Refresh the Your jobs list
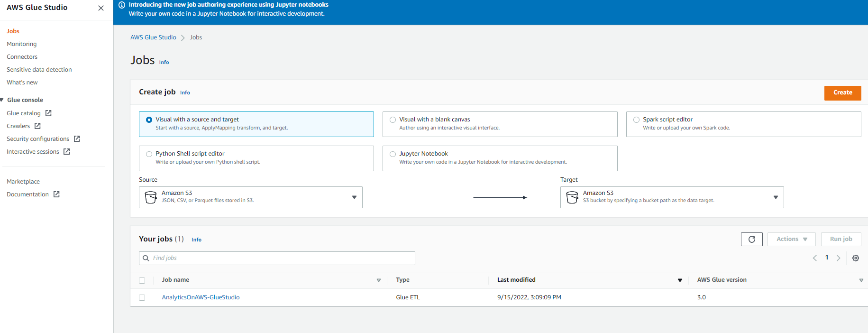 [x=752, y=239]
